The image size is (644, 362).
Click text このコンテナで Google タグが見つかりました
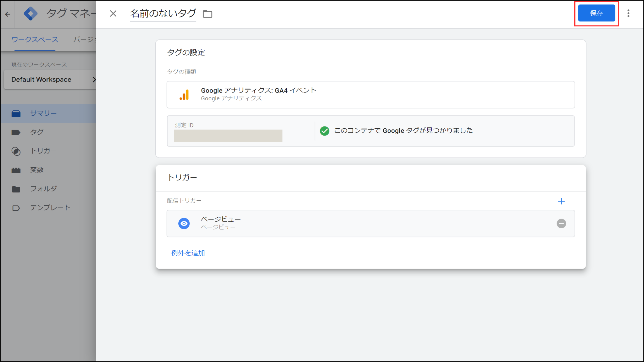(x=403, y=131)
